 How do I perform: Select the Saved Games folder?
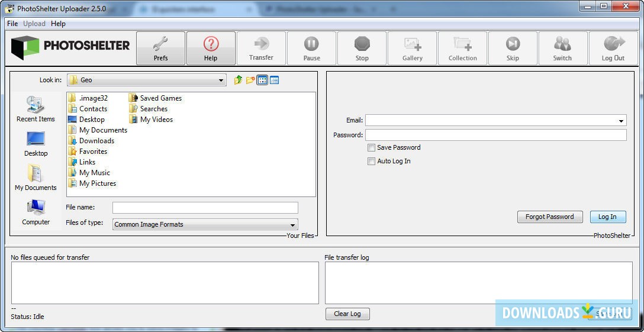tap(155, 98)
